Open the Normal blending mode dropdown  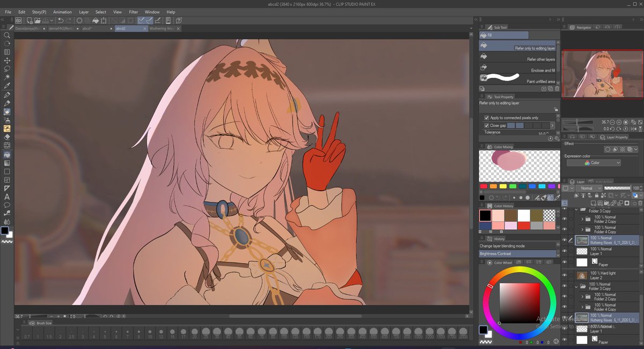pos(589,188)
